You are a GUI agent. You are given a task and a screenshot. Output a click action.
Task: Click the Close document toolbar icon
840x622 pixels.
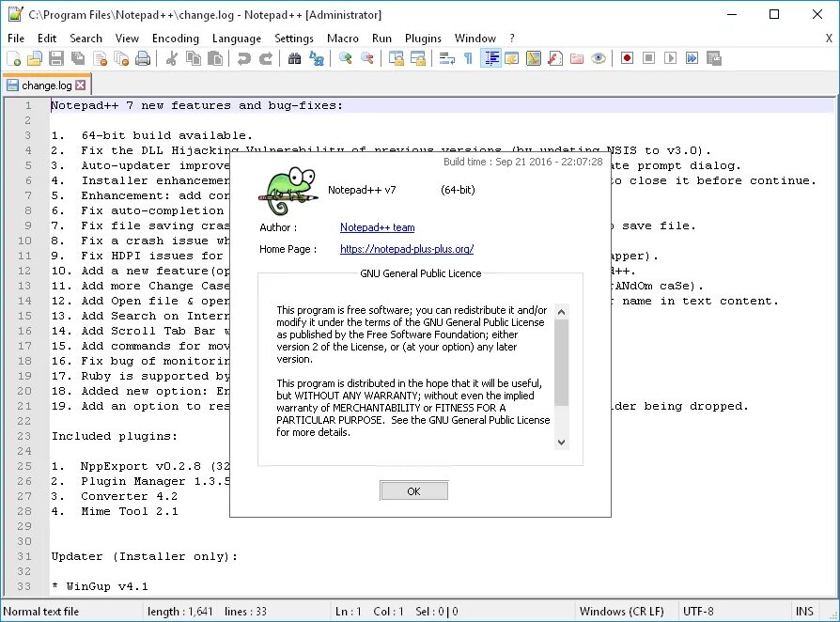(x=101, y=58)
